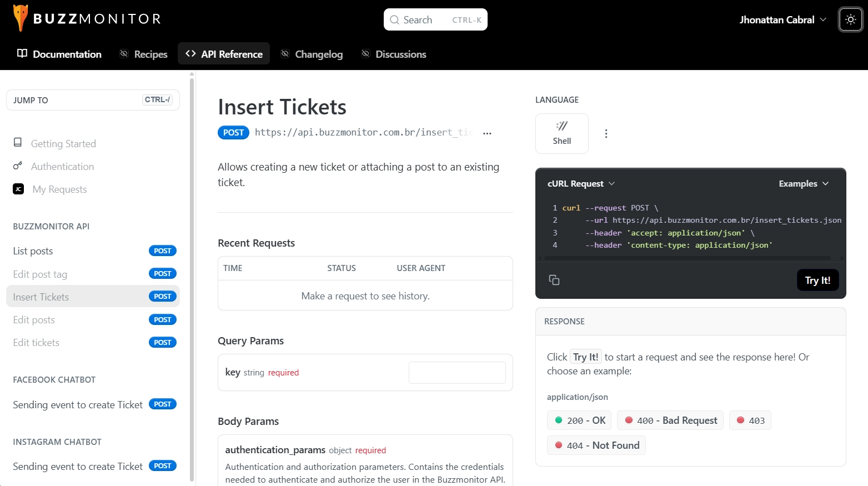Click the BUZZMONITOR API section heading

click(x=51, y=227)
